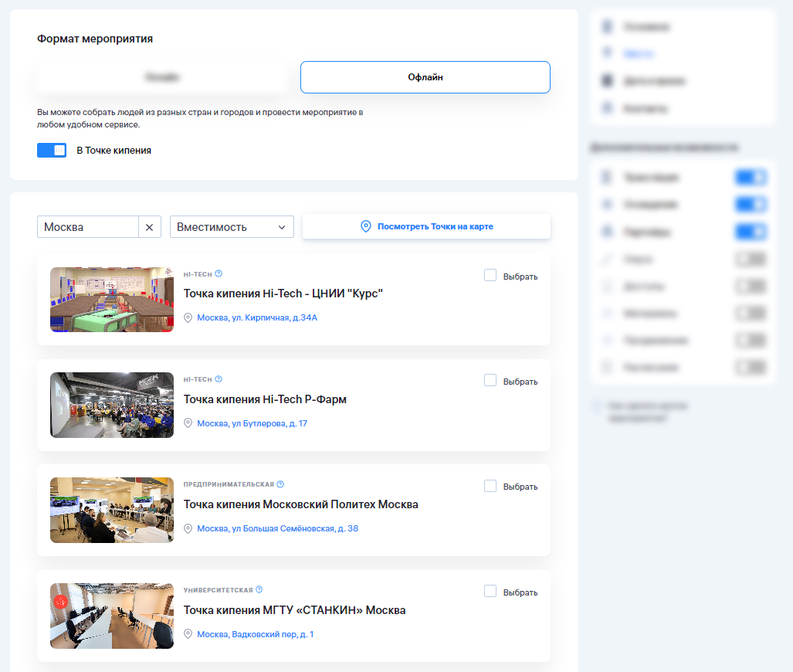Open the Вместимость dropdown
The height and width of the screenshot is (672, 793).
point(232,227)
